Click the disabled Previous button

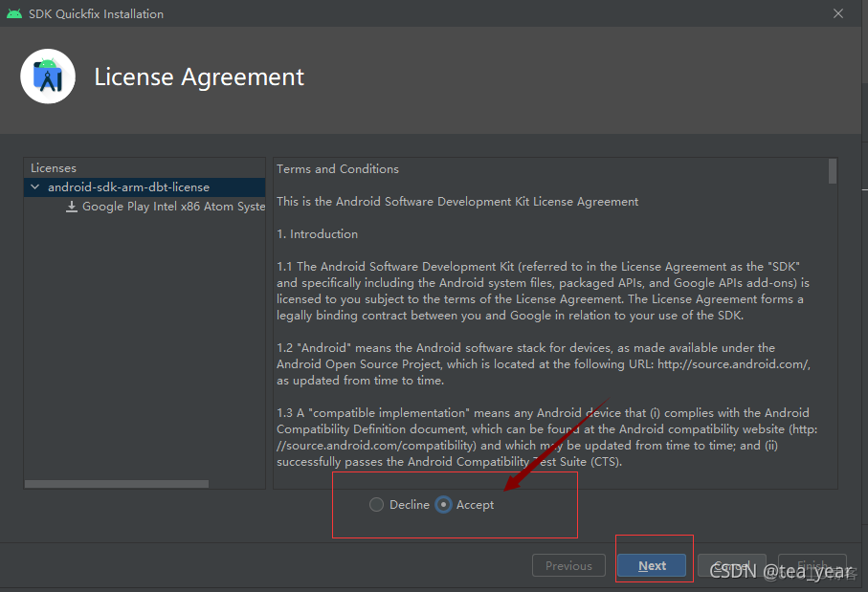point(568,565)
